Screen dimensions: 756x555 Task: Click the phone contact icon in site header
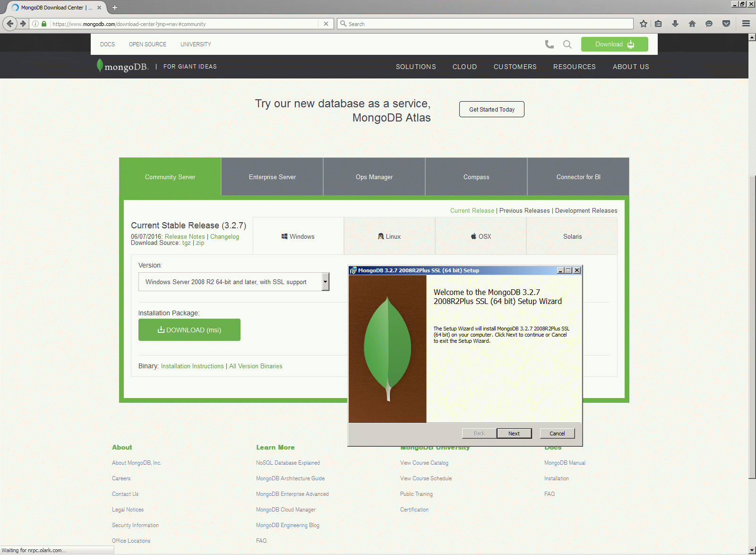549,44
